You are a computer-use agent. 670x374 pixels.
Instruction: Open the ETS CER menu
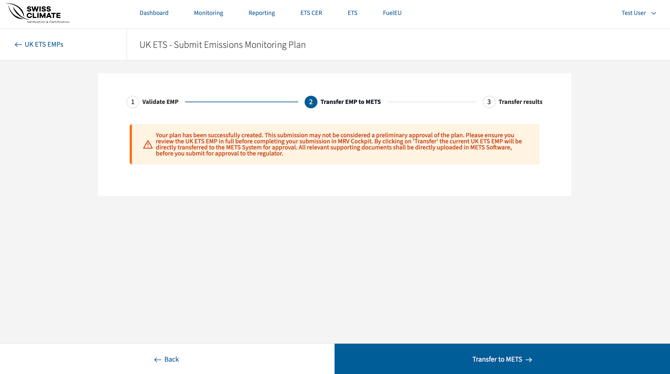[311, 13]
